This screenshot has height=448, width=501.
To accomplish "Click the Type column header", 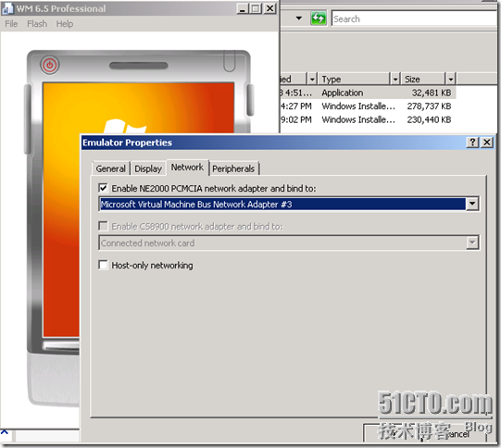I will click(354, 79).
